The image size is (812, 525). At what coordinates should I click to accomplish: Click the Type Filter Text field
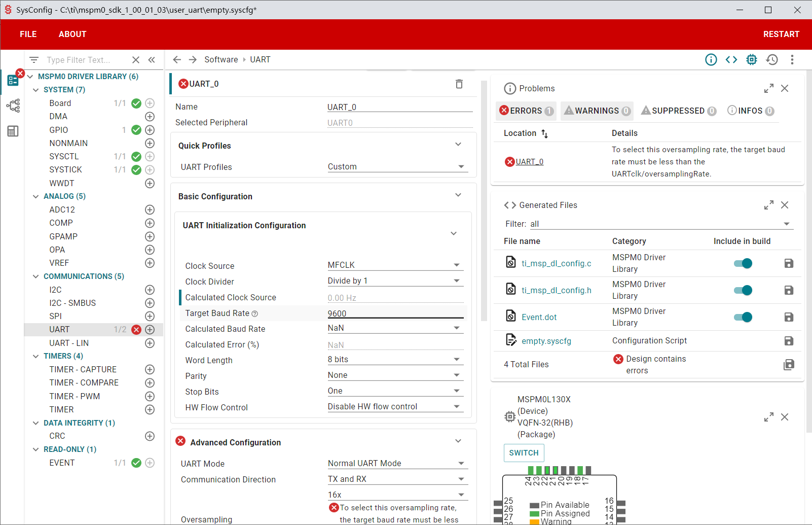[x=86, y=60]
